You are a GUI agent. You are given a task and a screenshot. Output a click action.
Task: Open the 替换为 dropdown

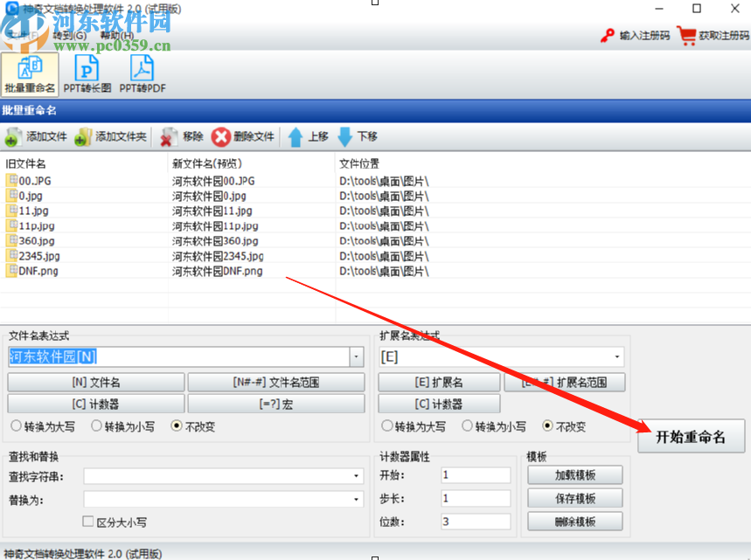point(356,499)
